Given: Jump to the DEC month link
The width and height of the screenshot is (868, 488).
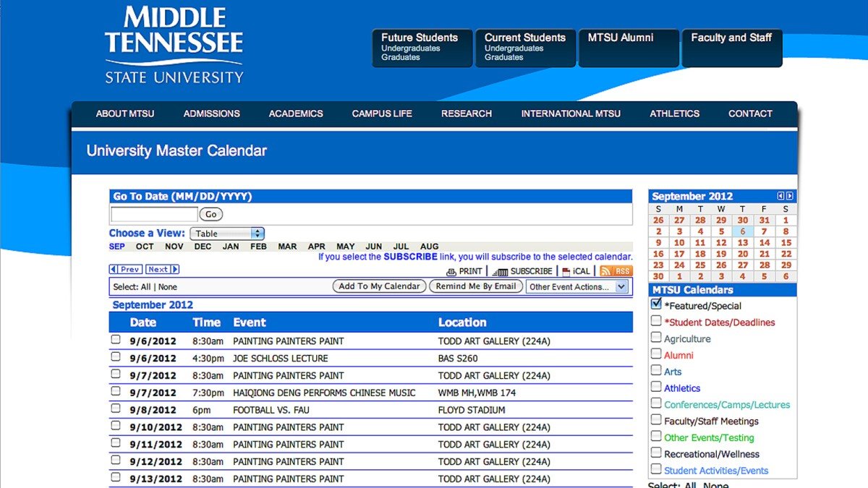Looking at the screenshot, I should point(203,247).
